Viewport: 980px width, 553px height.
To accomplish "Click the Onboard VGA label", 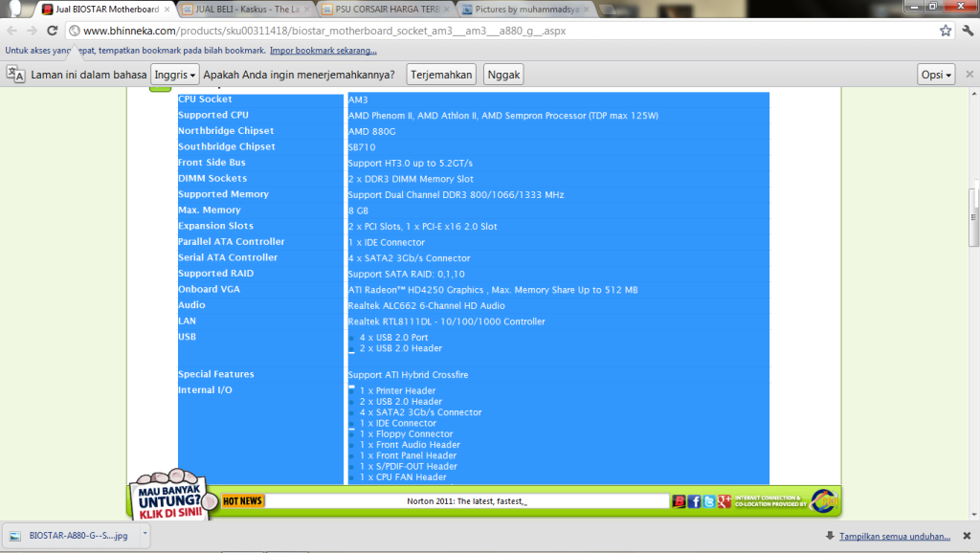I will click(209, 289).
